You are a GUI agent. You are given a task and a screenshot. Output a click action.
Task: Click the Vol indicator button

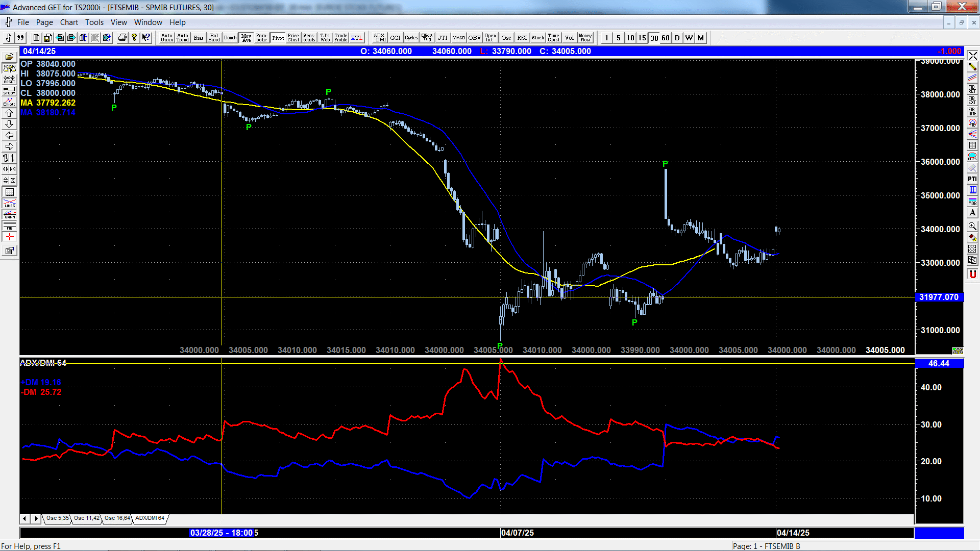click(569, 38)
